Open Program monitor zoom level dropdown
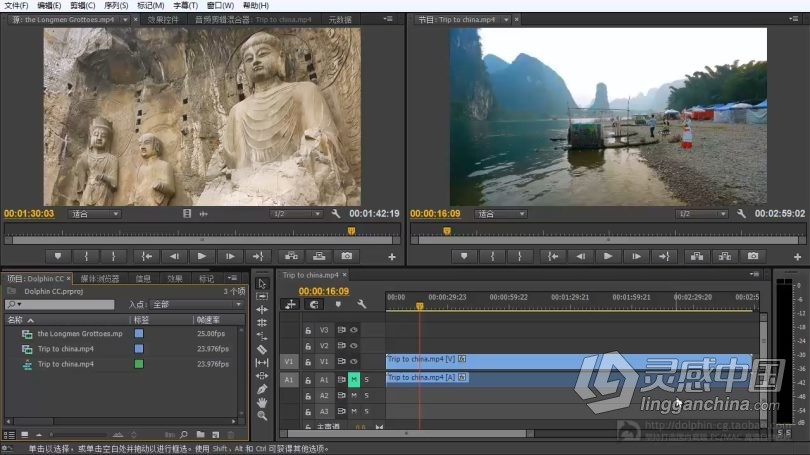The image size is (810, 455). (x=501, y=214)
